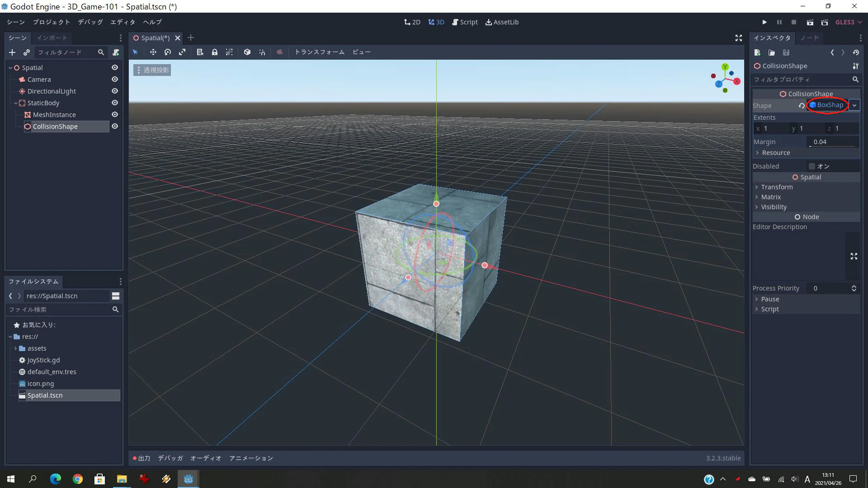Toggle visibility of StaticBody node
This screenshot has height=488, width=868.
[115, 103]
